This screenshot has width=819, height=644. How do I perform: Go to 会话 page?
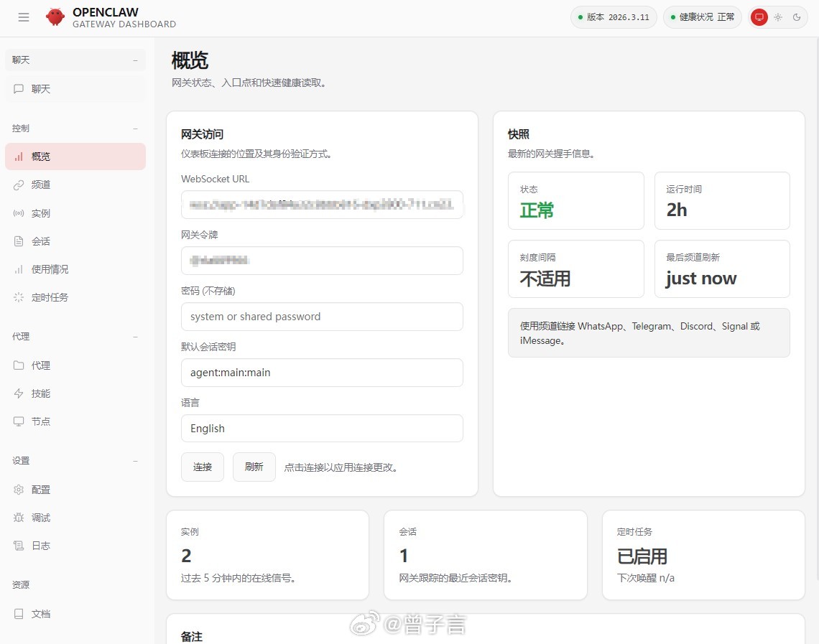[75, 241]
